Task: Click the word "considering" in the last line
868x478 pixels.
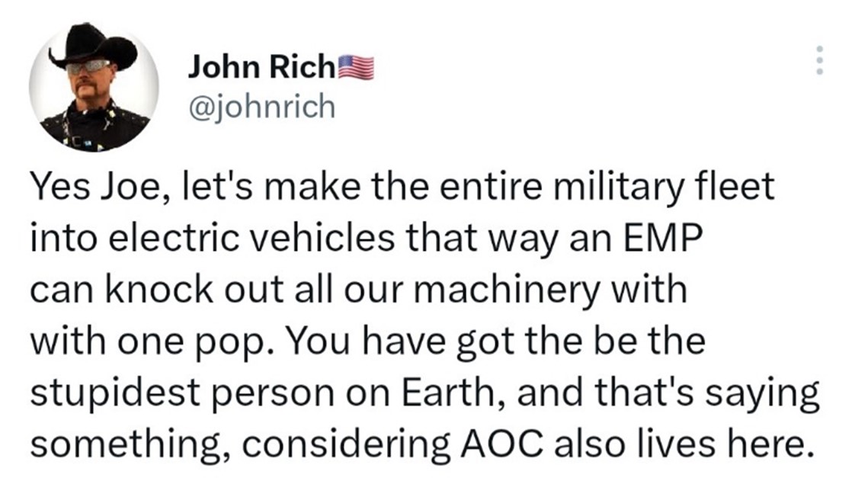Action: click(x=345, y=445)
